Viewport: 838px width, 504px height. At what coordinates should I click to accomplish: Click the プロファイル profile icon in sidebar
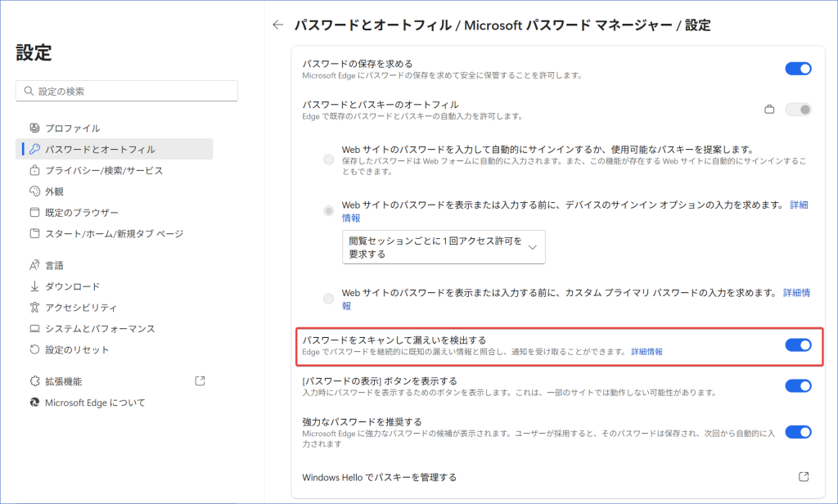34,128
